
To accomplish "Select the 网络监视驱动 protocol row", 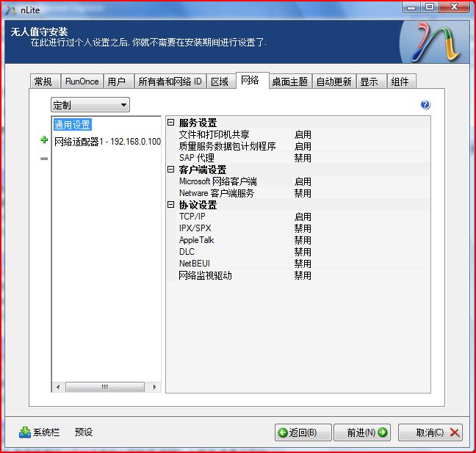I will tap(298, 275).
